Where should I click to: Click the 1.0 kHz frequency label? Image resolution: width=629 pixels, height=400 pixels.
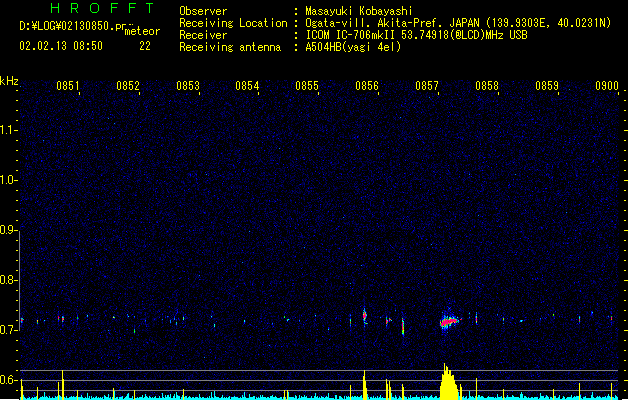[x=9, y=179]
